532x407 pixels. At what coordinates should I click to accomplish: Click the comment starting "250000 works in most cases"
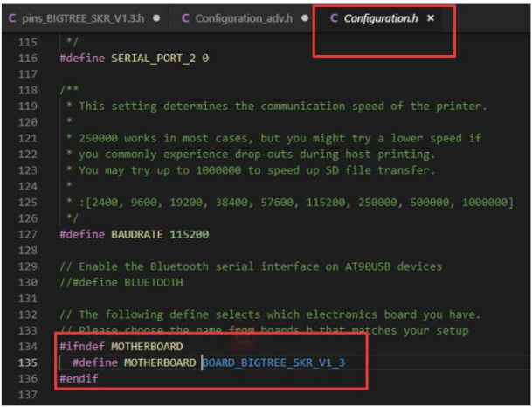click(x=280, y=138)
